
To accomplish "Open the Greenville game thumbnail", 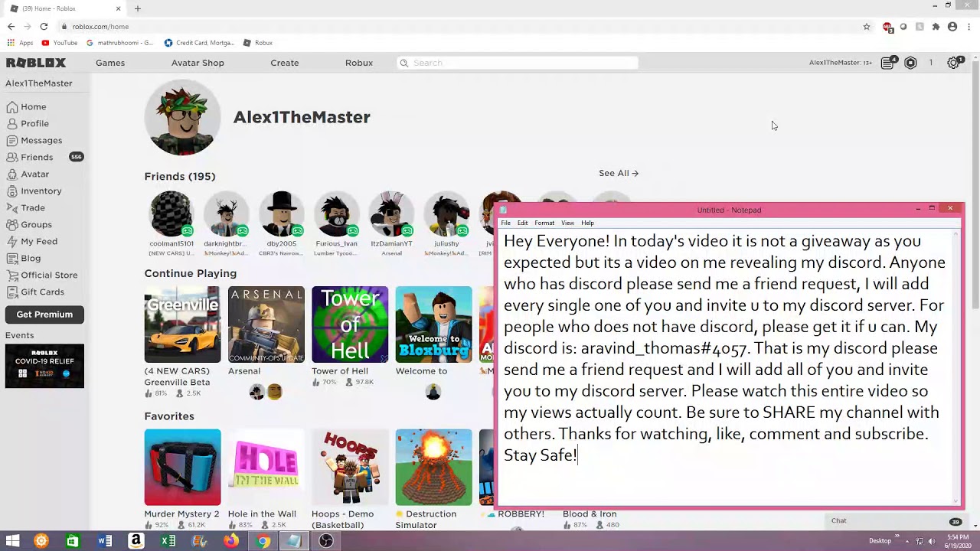I will tap(182, 324).
